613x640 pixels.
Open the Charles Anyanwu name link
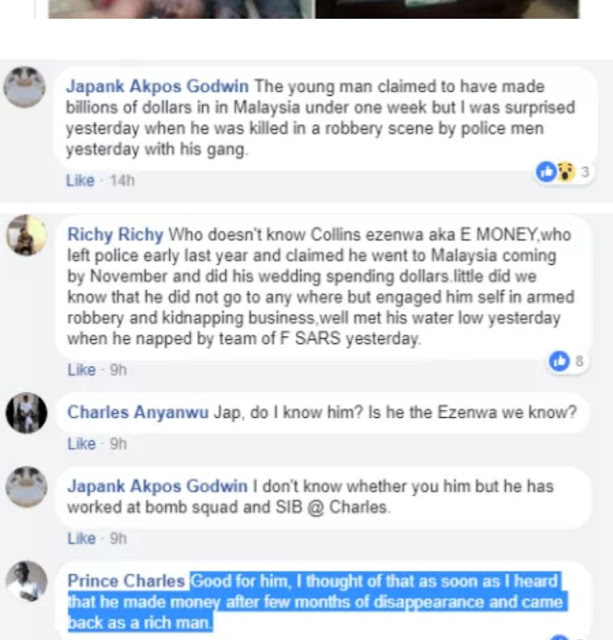click(x=138, y=412)
